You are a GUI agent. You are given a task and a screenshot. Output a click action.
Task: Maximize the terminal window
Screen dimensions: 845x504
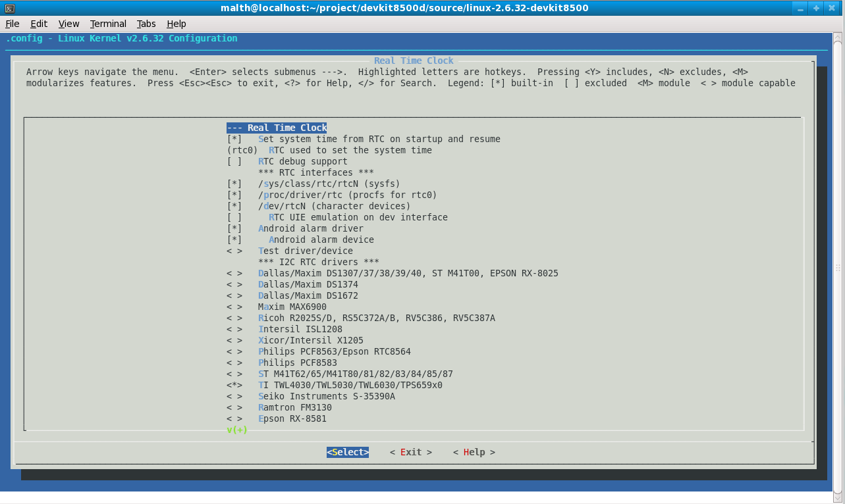point(816,8)
